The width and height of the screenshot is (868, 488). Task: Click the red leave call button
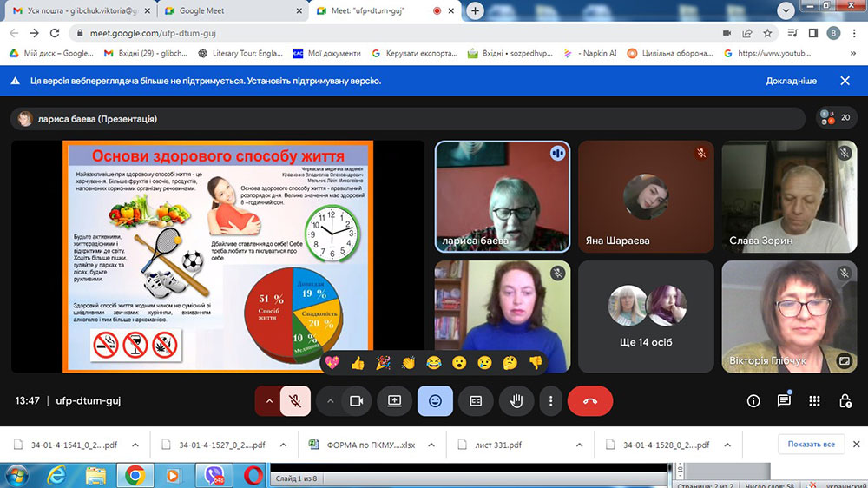coord(590,401)
